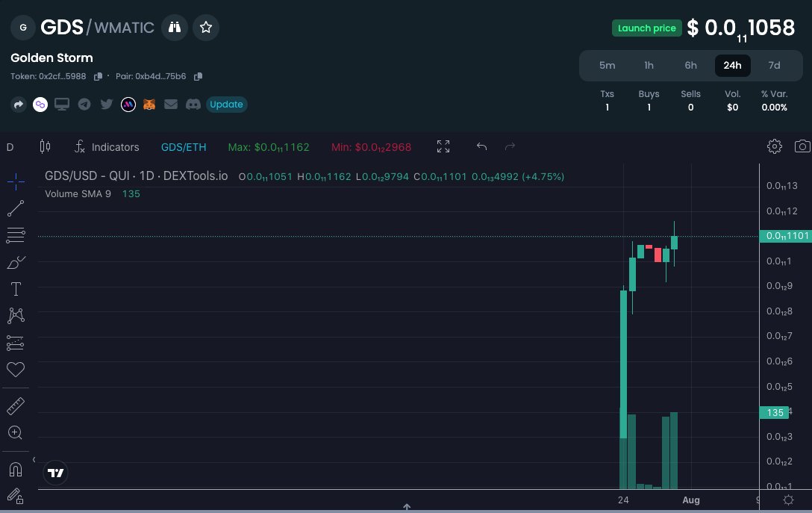Select the crosshair cursor tool

[16, 181]
